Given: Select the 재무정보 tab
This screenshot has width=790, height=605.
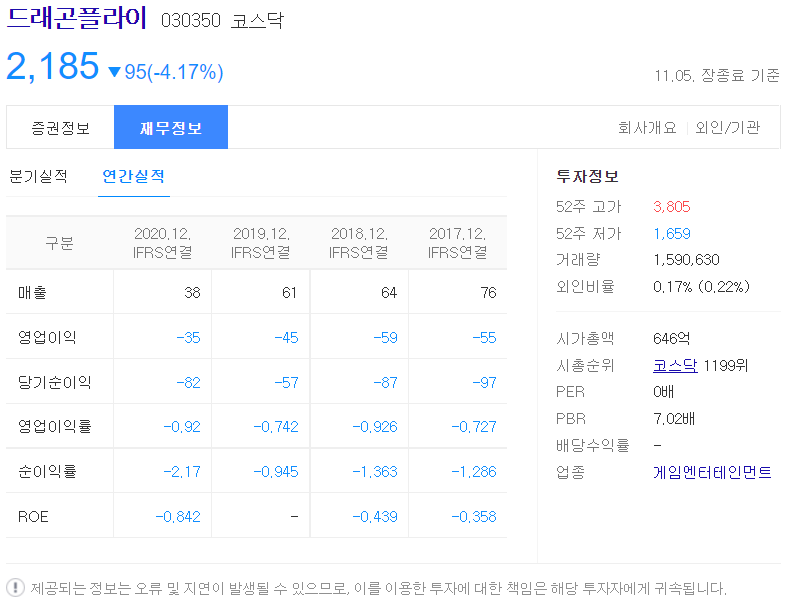Looking at the screenshot, I should (171, 127).
